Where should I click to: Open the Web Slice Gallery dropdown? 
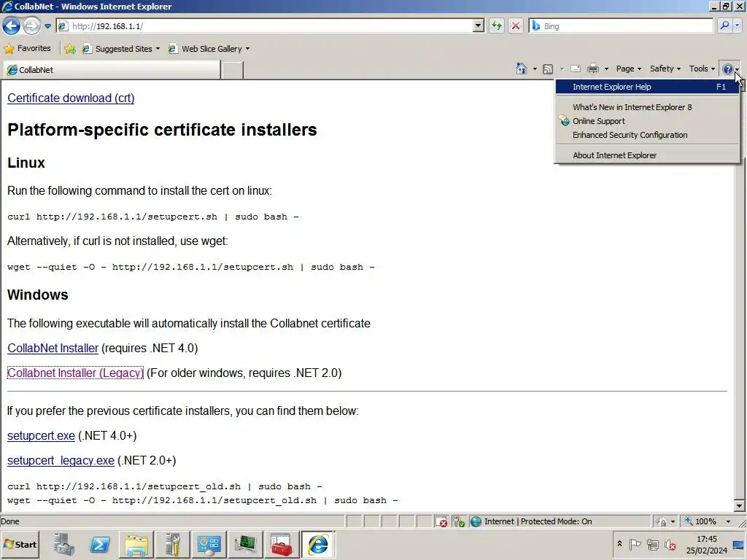tap(209, 49)
